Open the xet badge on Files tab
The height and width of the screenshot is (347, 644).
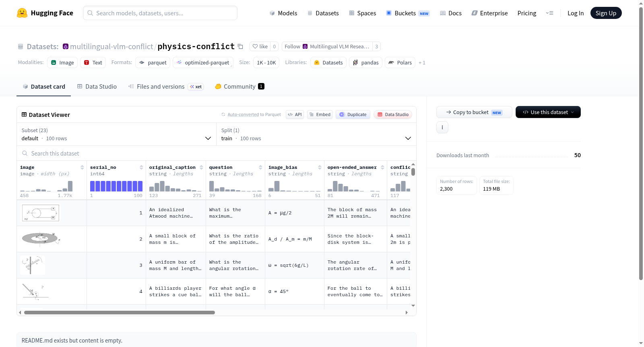196,87
